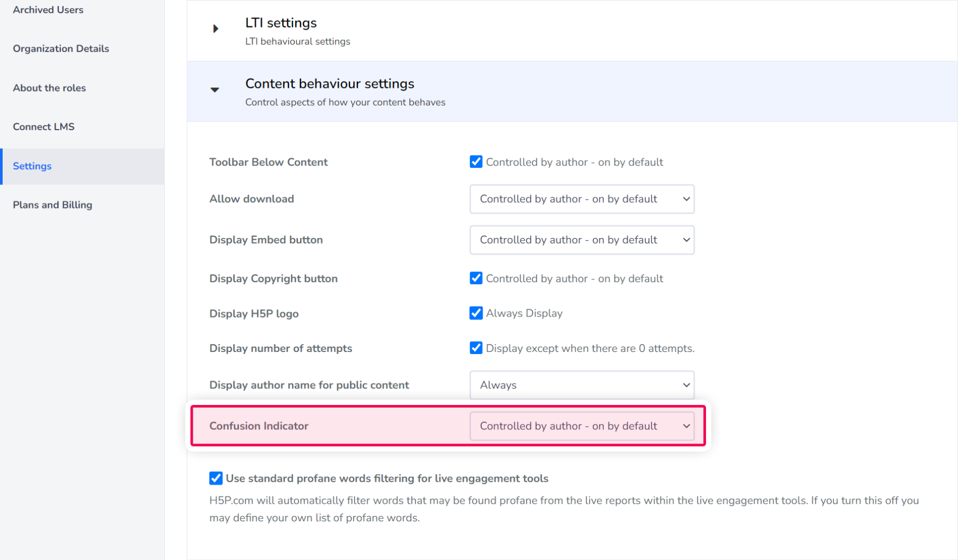Click the Content behaviour settings heading
Image resolution: width=959 pixels, height=560 pixels.
pos(330,84)
